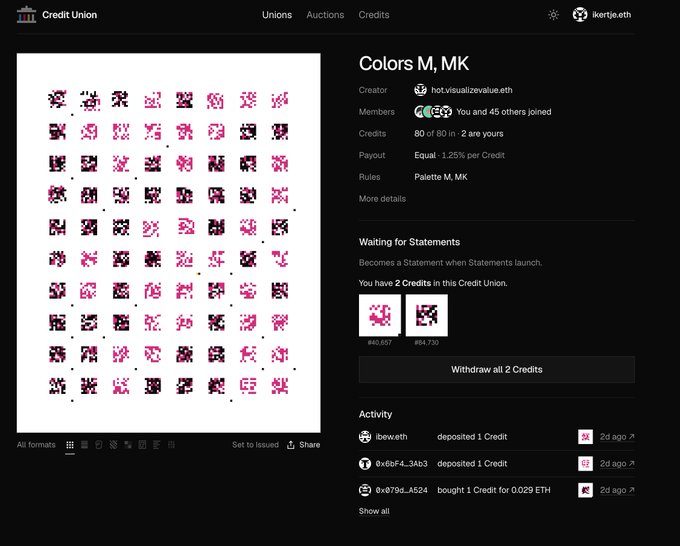The height and width of the screenshot is (546, 680).
Task: Select the card-shaped format icon
Action: [x=99, y=445]
